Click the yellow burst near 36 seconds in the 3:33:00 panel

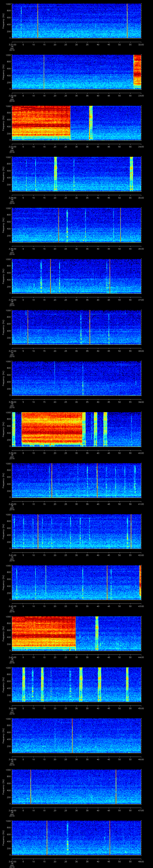[91, 123]
